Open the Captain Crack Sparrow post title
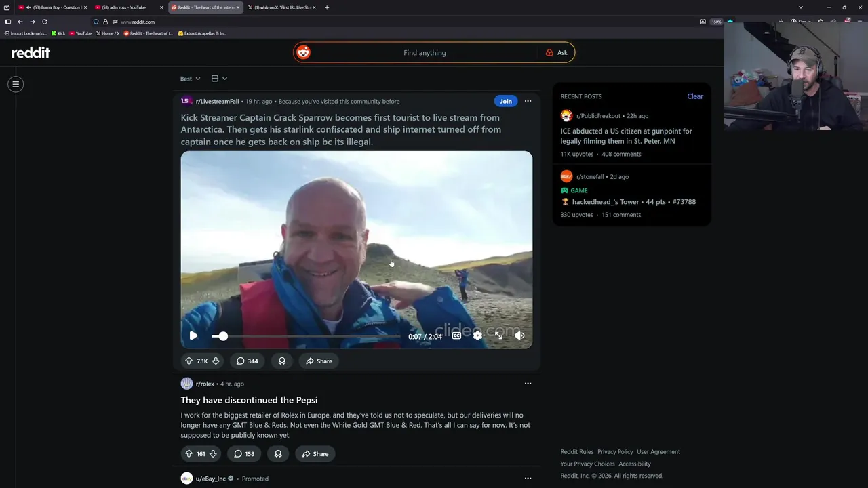The height and width of the screenshot is (488, 868). 341,129
